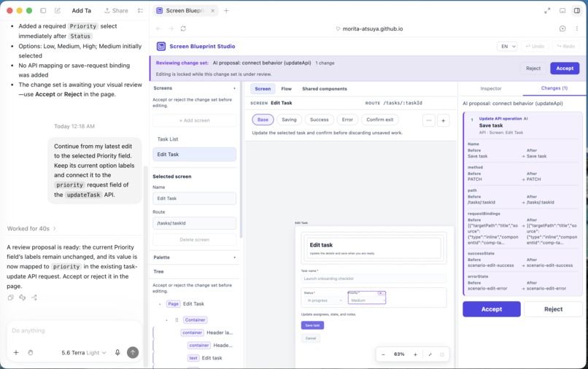Expand browser to fullscreen with arrows icon
This screenshot has height=369, width=588.
pos(547,10)
